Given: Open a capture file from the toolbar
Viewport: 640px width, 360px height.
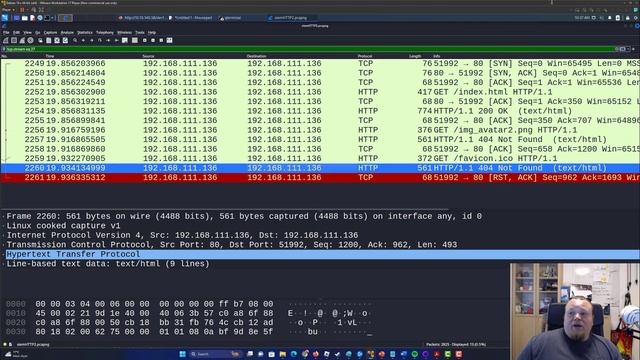Looking at the screenshot, I should (40, 40).
